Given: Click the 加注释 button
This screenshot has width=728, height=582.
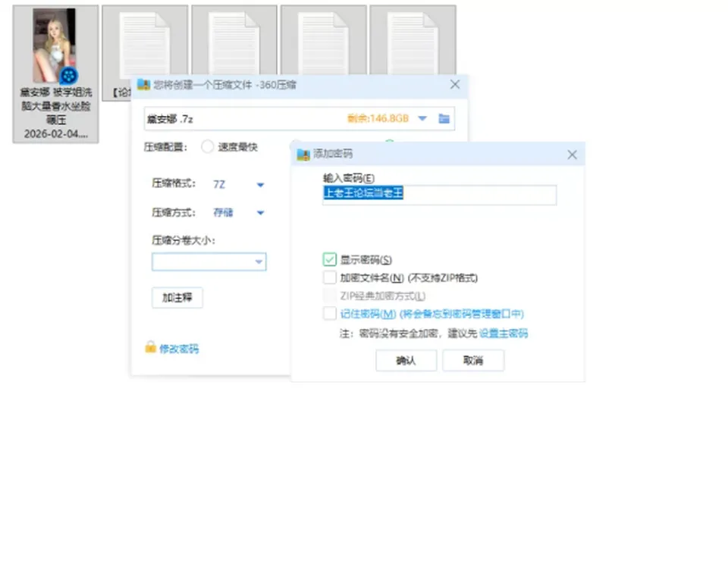Looking at the screenshot, I should 177,298.
